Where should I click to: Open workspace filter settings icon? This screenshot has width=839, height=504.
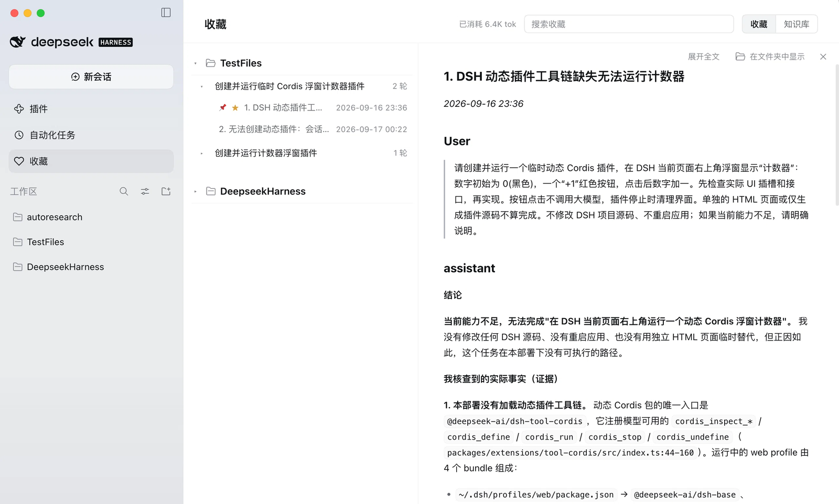point(145,192)
